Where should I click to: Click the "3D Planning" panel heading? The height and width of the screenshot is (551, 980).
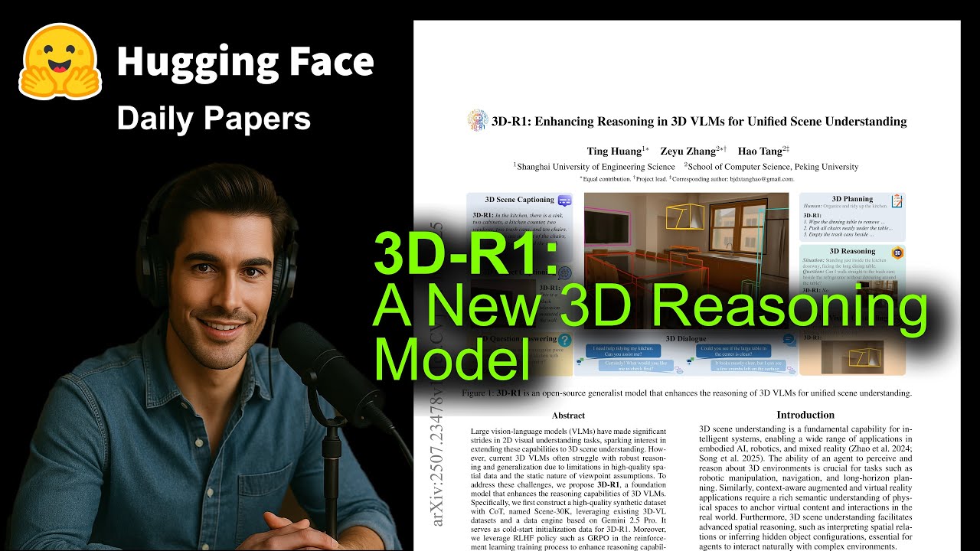[852, 199]
